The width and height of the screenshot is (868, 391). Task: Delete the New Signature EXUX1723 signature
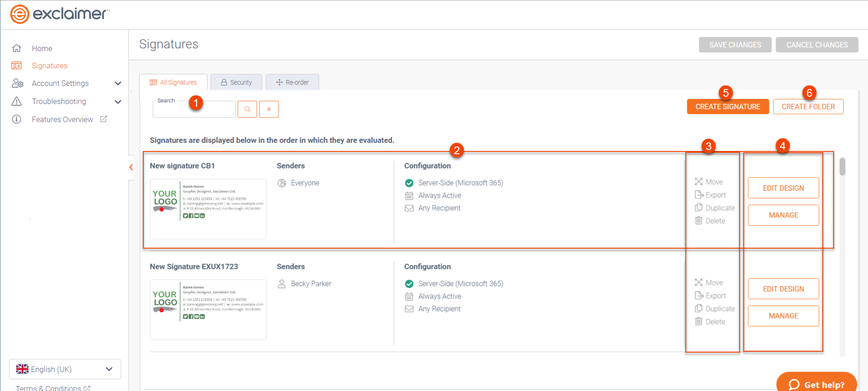[x=710, y=322]
